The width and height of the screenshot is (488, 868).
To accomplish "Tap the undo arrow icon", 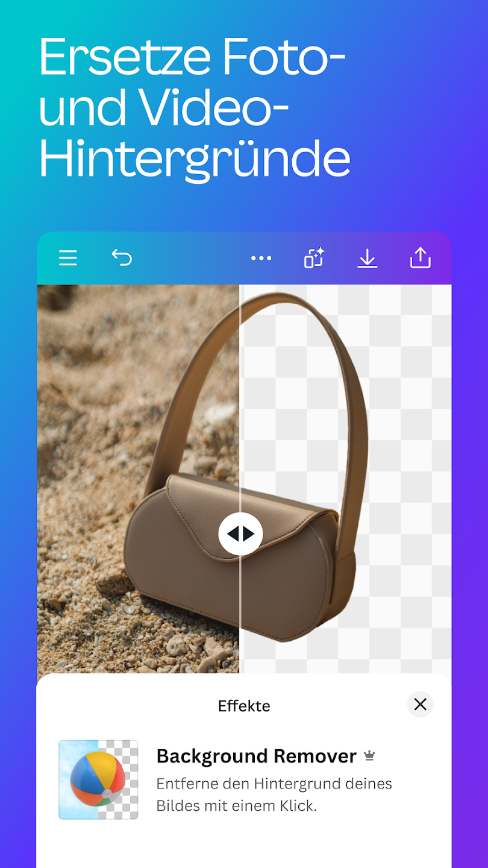I will tap(122, 258).
